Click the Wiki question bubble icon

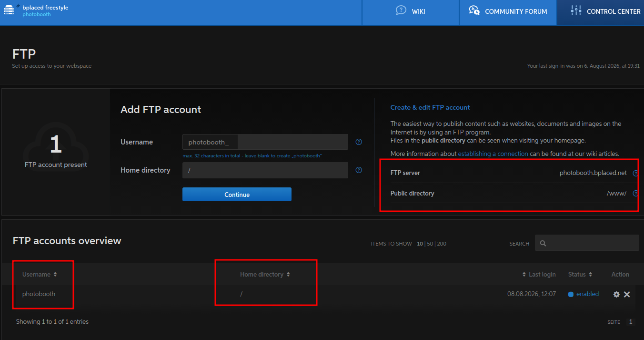(x=401, y=10)
